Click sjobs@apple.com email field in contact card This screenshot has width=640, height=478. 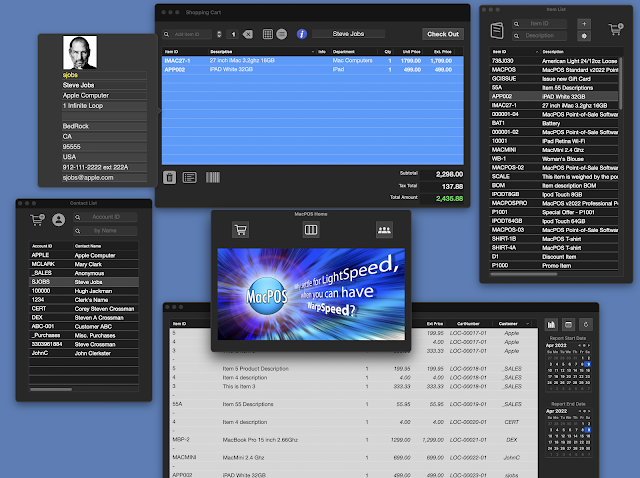pyautogui.click(x=104, y=178)
